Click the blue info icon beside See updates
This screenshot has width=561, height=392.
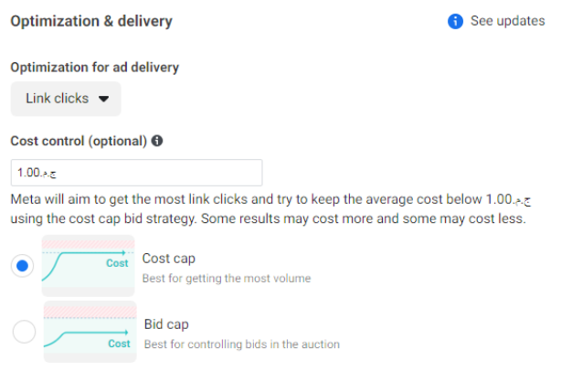[x=456, y=21]
